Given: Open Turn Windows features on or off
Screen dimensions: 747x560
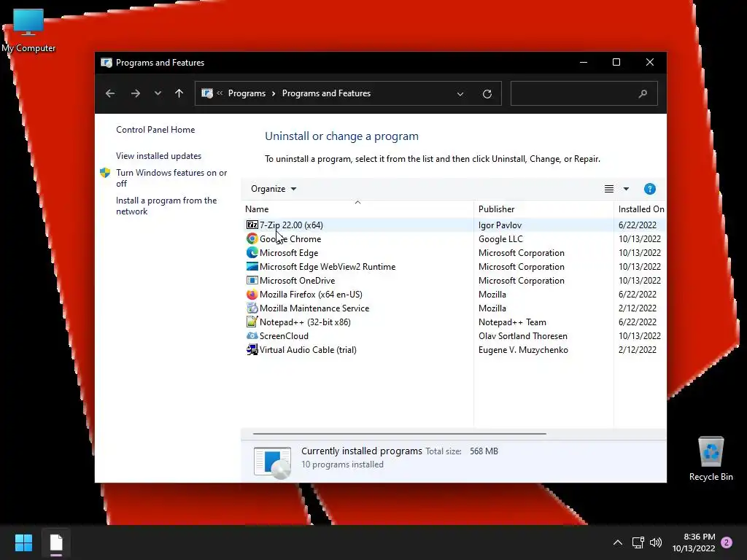Looking at the screenshot, I should click(171, 178).
